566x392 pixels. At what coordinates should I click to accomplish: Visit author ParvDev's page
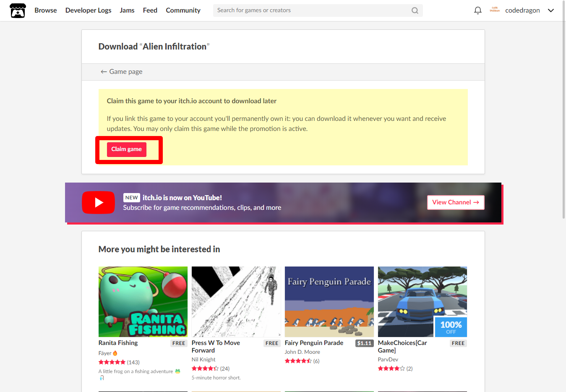(388, 360)
